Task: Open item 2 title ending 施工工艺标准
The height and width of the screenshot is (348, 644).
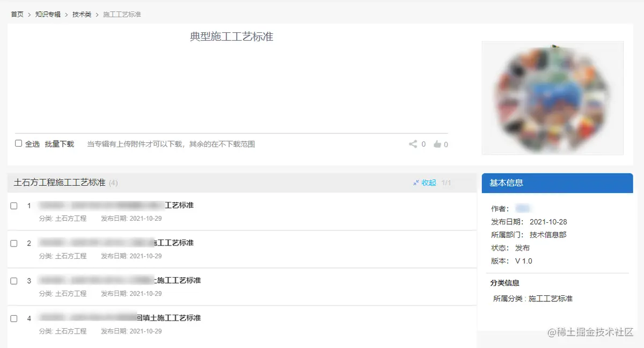Action: pyautogui.click(x=115, y=243)
